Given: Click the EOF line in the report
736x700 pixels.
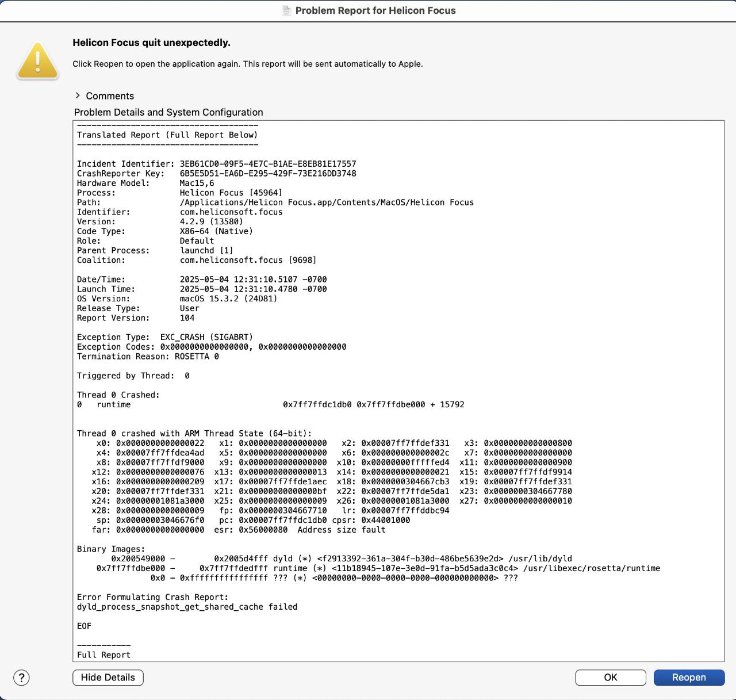Looking at the screenshot, I should [x=85, y=626].
